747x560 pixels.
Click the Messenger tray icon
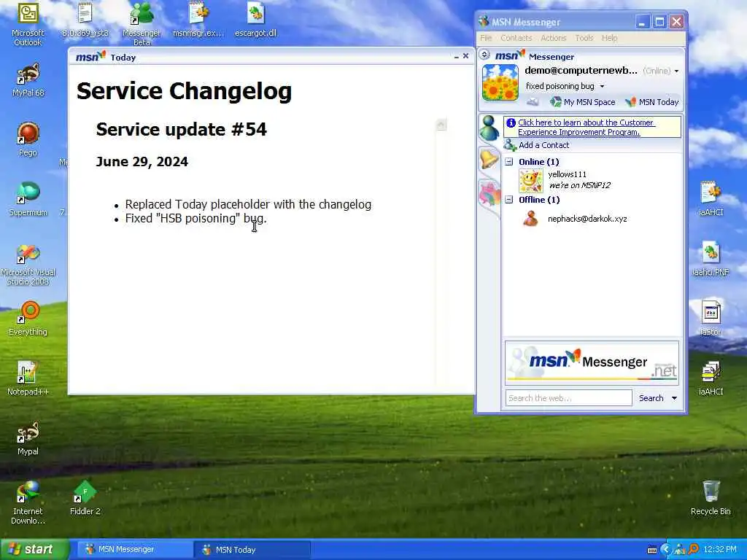tap(680, 550)
